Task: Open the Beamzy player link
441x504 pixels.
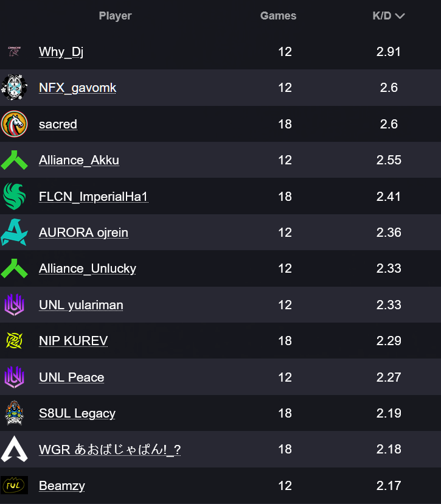Action: tap(61, 486)
